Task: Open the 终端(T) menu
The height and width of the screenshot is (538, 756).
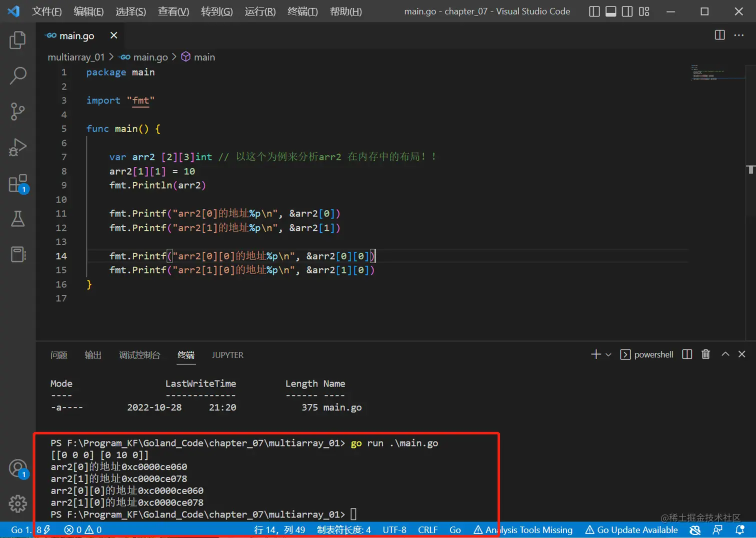Action: click(x=302, y=11)
